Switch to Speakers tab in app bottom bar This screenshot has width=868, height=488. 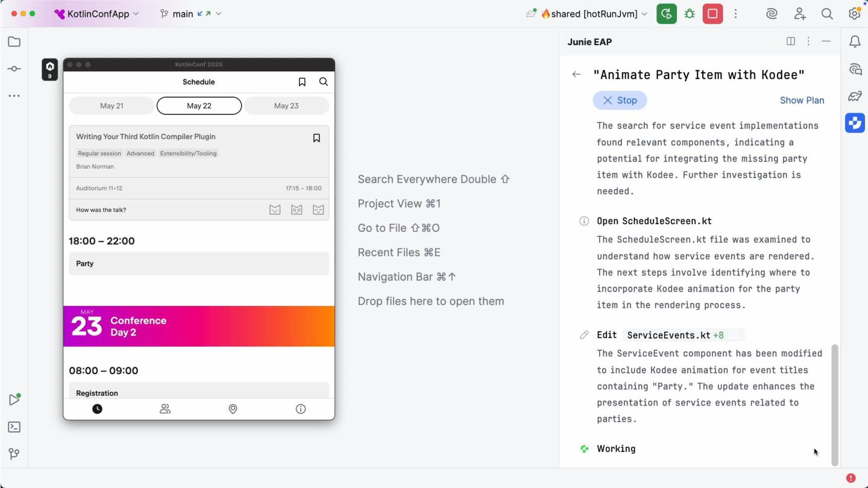click(x=165, y=409)
